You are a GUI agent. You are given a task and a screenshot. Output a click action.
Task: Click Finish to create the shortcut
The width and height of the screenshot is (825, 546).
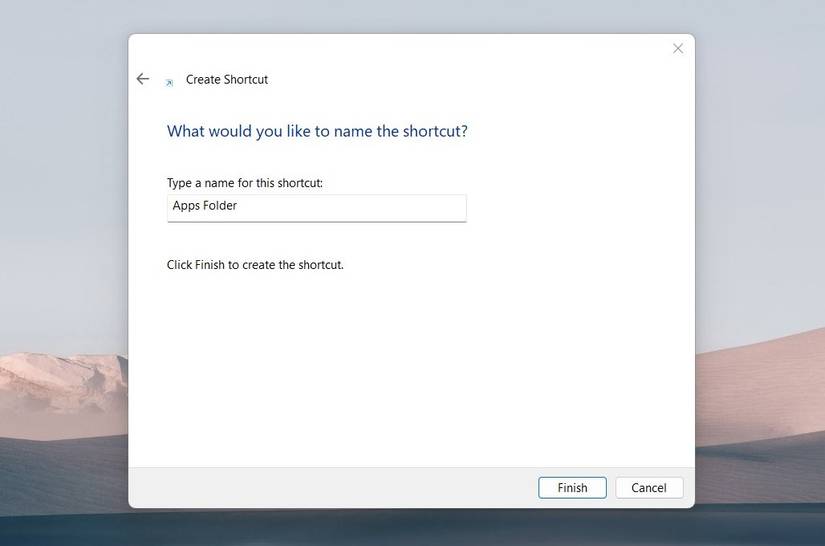pos(572,488)
